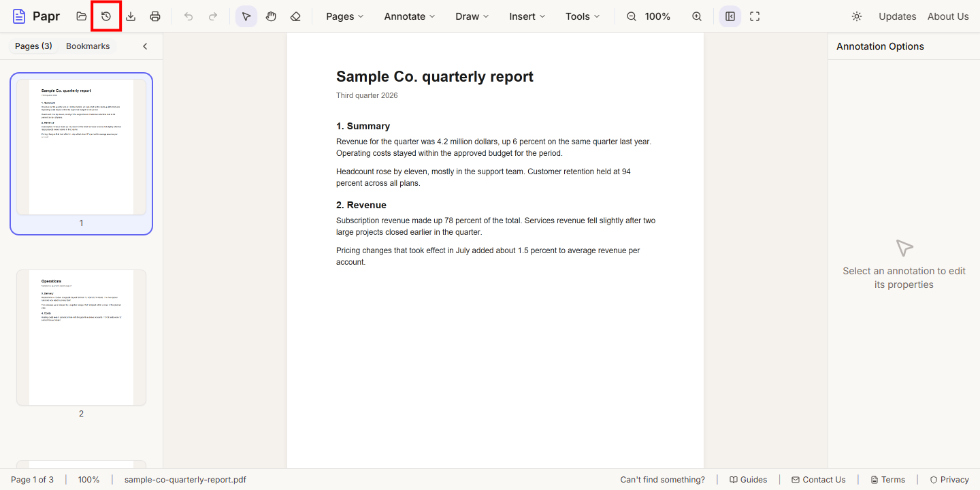Open the Tools dropdown menu

(x=583, y=16)
